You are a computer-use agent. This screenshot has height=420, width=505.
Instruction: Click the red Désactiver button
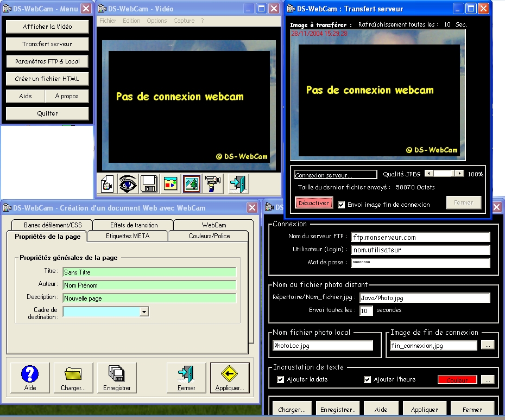[x=314, y=203]
